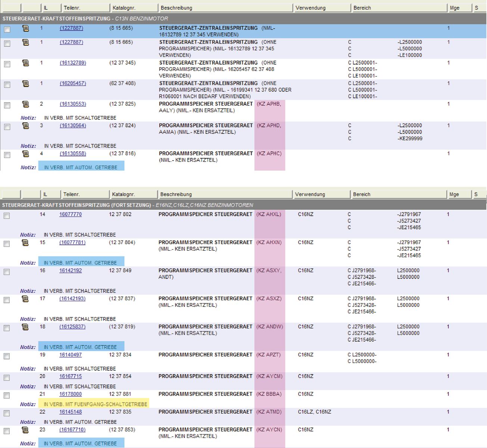Select the checkbox for part 16178000
487x448 pixels.
[x=7, y=395]
